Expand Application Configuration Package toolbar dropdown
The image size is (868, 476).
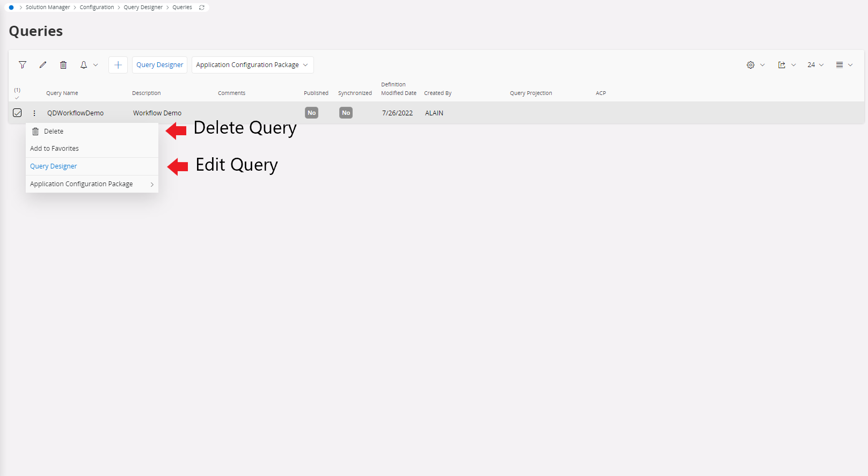coord(252,65)
